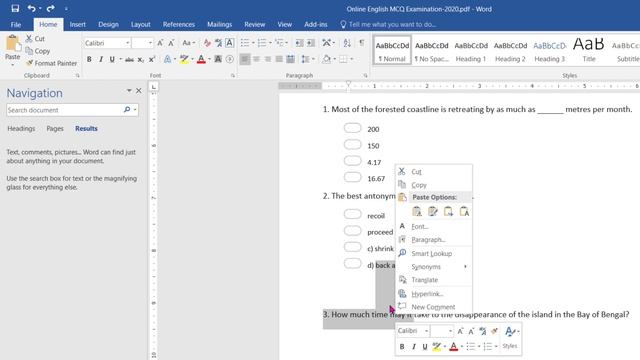Viewport: 640px width, 360px height.
Task: Open the search options dropdown arrow
Action: (x=135, y=110)
